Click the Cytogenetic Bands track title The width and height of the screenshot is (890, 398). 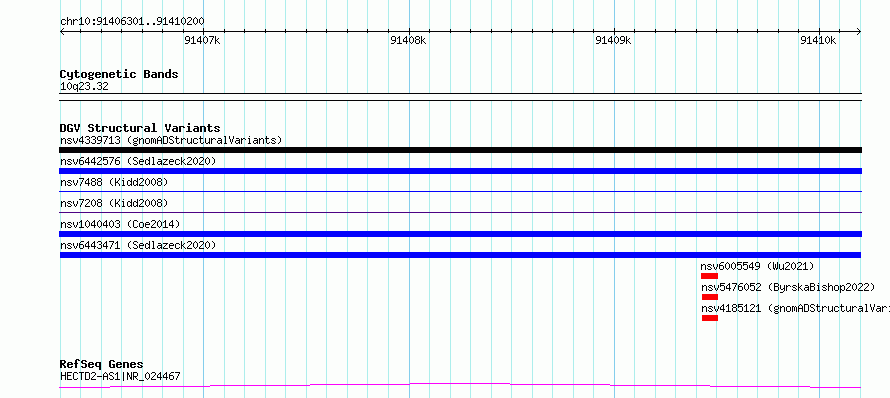pos(119,74)
